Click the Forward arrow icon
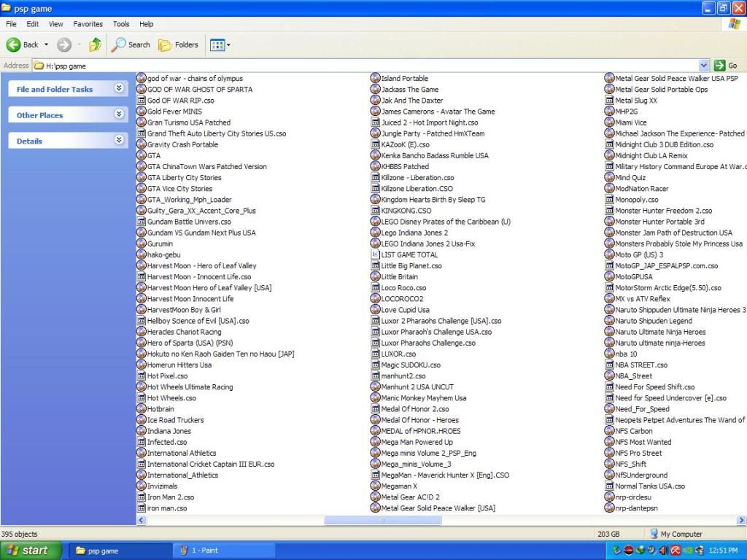Viewport: 747px width, 560px height. click(x=64, y=44)
